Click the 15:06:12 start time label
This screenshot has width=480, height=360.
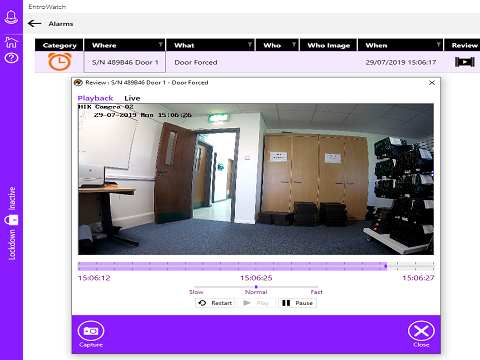click(x=94, y=278)
